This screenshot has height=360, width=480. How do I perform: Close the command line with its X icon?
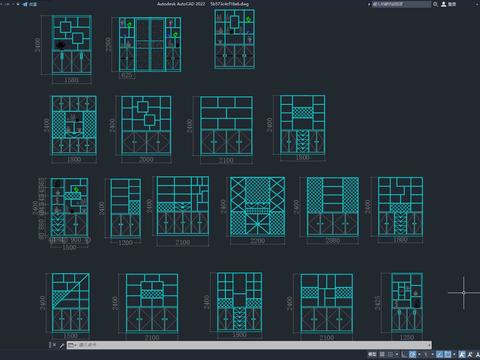[53, 345]
